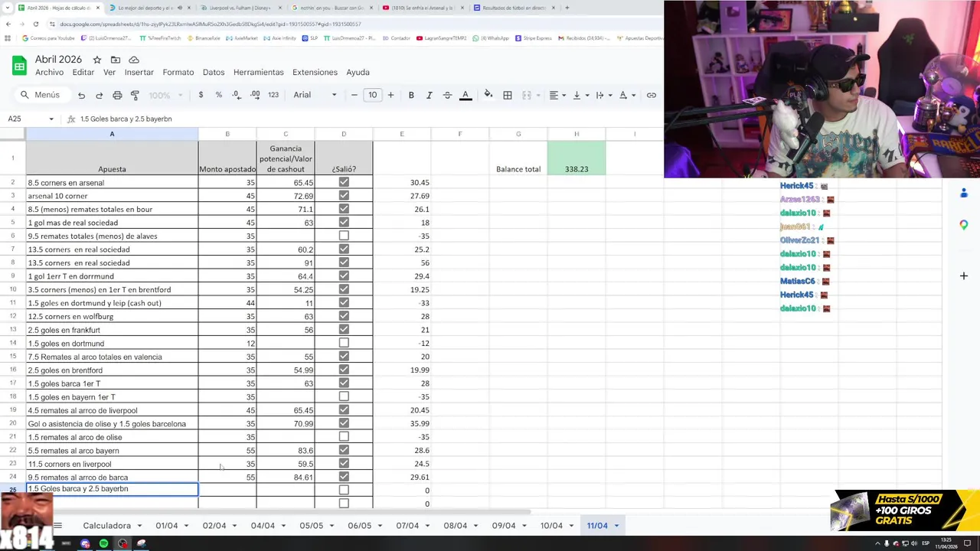Check ¿Salió? for 1.5 goles en bayern 1er T
This screenshot has width=980, height=551.
[x=344, y=396]
